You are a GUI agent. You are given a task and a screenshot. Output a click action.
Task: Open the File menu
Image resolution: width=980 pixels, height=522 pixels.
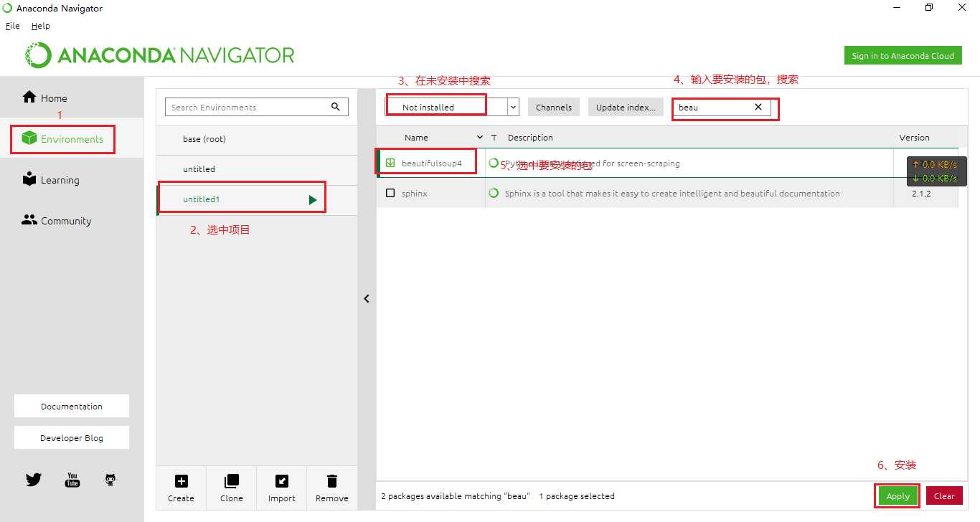point(13,26)
